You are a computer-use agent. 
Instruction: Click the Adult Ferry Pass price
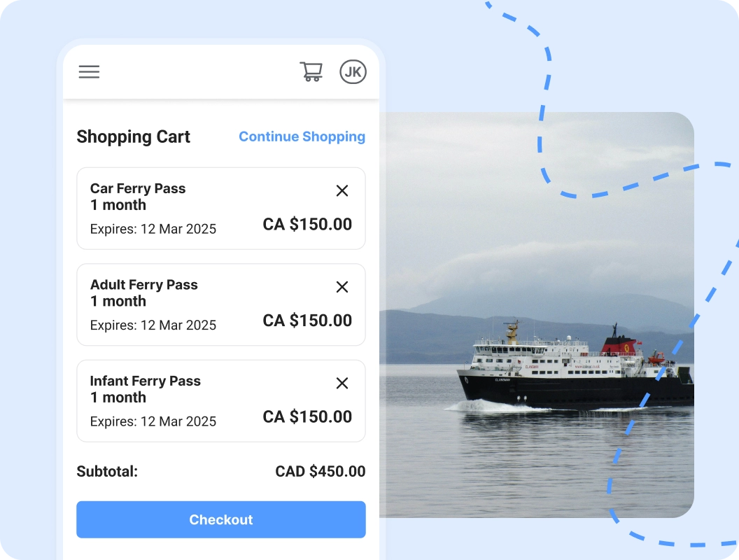point(307,321)
